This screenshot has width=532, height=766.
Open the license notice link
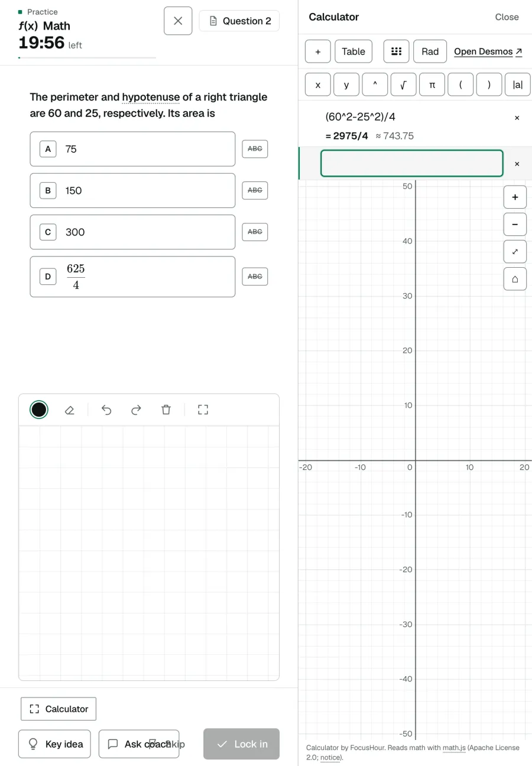[x=330, y=757]
